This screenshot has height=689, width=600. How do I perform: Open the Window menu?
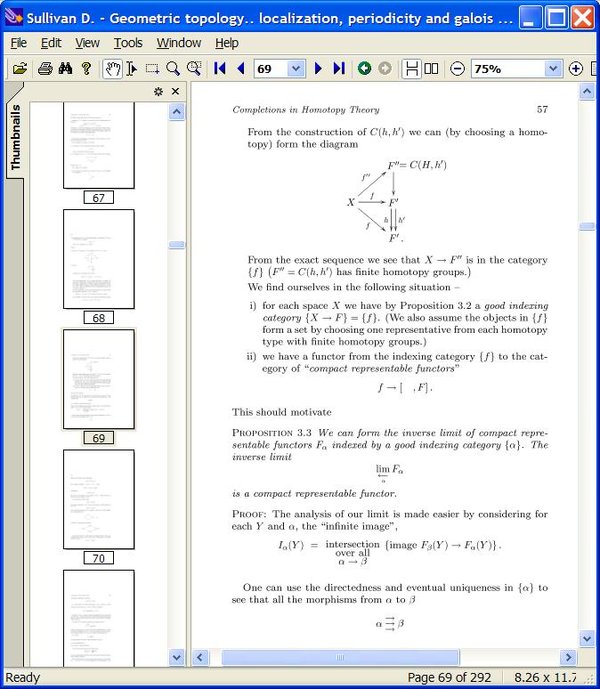(x=179, y=43)
